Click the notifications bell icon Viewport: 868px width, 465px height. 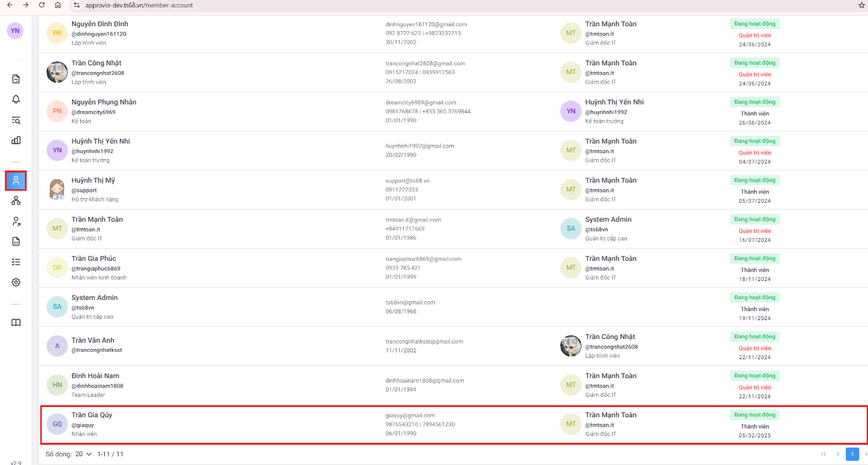(16, 99)
